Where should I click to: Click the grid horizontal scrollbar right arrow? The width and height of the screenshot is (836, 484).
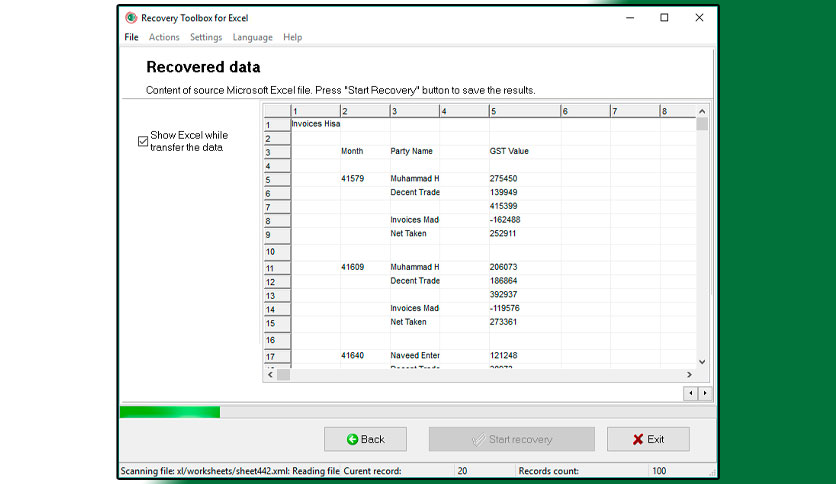click(x=689, y=375)
